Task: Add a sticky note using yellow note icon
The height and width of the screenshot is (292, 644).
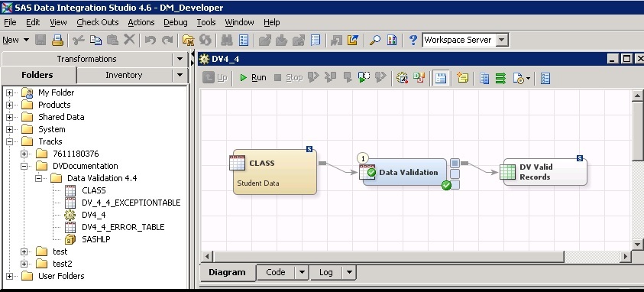Action: [462, 78]
